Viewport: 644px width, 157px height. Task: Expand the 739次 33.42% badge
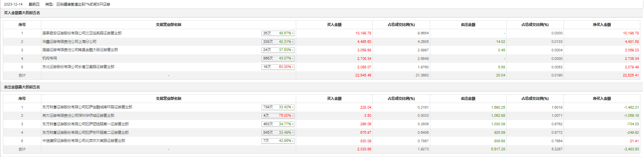tap(278, 107)
